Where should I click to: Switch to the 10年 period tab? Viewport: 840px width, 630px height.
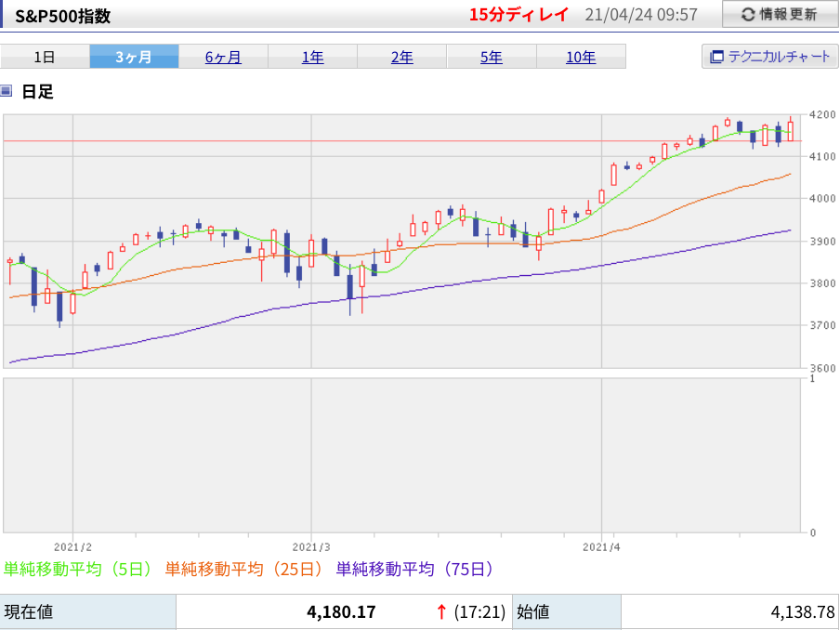pos(581,57)
